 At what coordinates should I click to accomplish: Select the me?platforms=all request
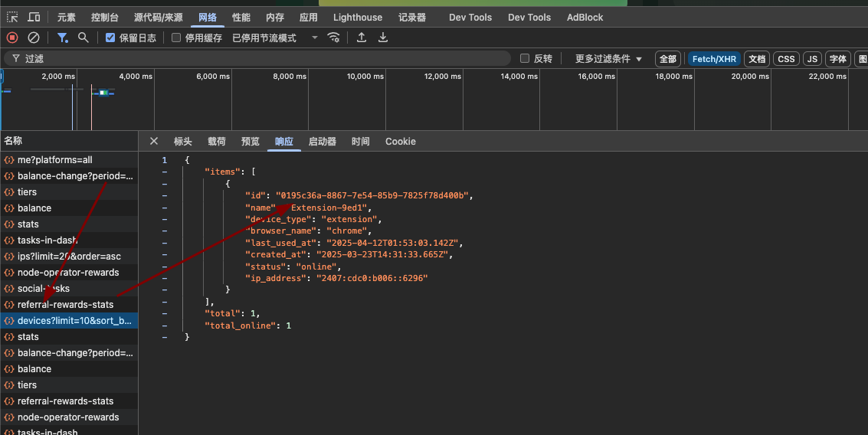[x=69, y=160]
